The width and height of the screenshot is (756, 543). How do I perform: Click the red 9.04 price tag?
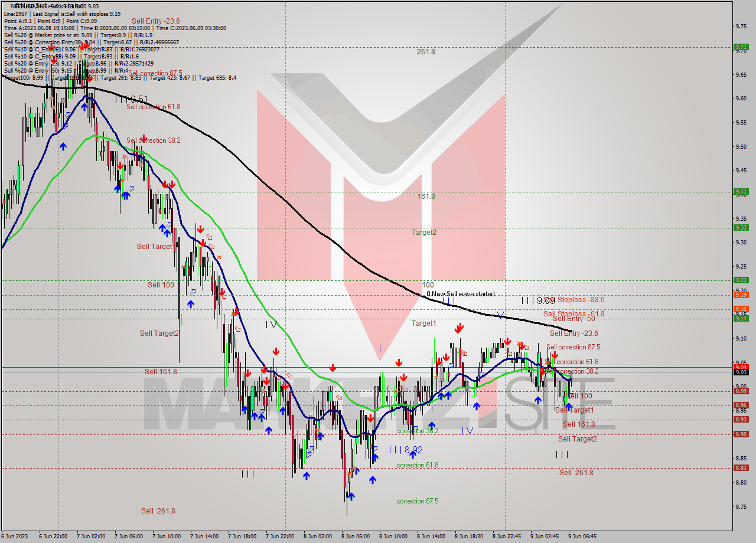[x=741, y=367]
